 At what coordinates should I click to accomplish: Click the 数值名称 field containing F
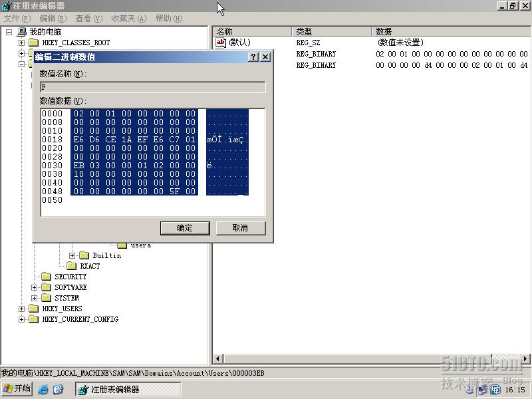(x=153, y=87)
